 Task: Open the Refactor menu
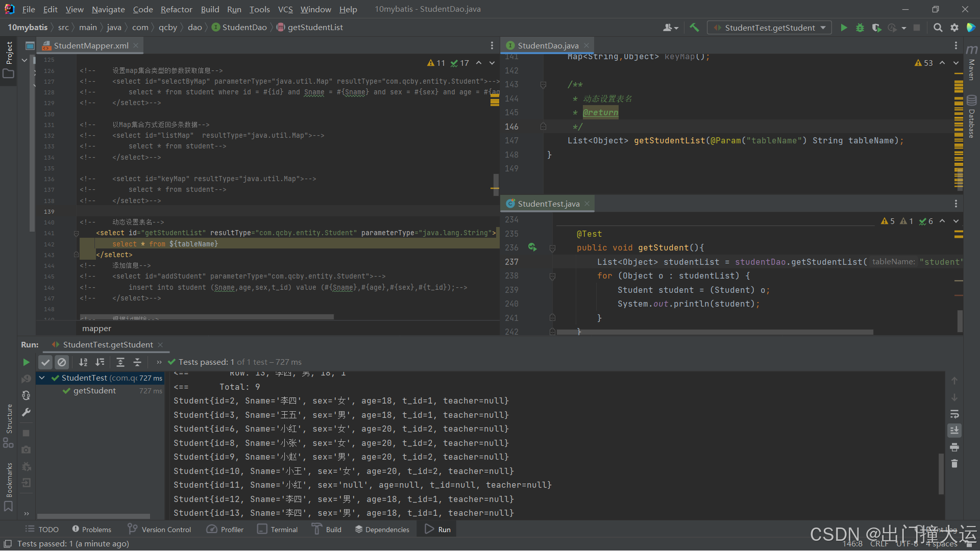tap(176, 9)
